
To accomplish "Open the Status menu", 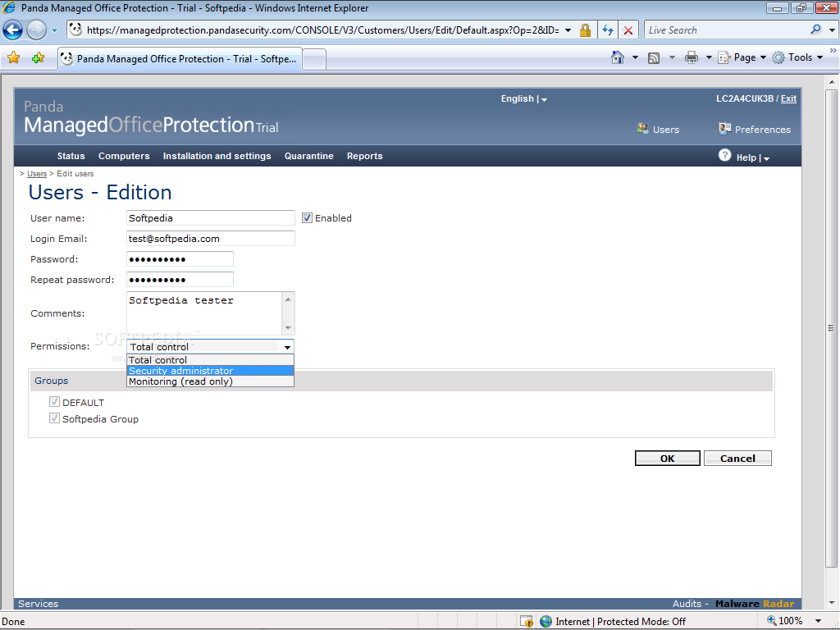I will point(71,156).
